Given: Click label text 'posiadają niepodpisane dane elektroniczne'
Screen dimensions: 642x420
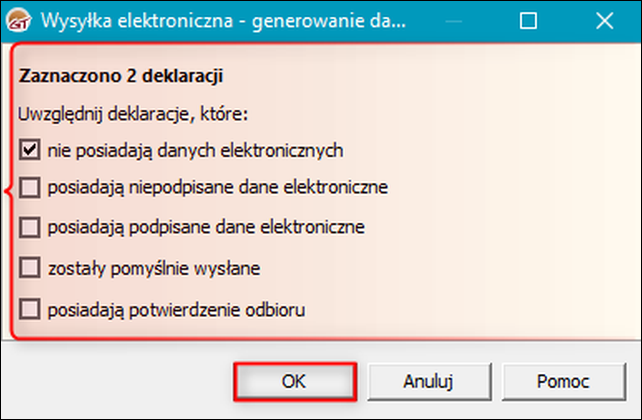Looking at the screenshot, I should coord(218,187).
